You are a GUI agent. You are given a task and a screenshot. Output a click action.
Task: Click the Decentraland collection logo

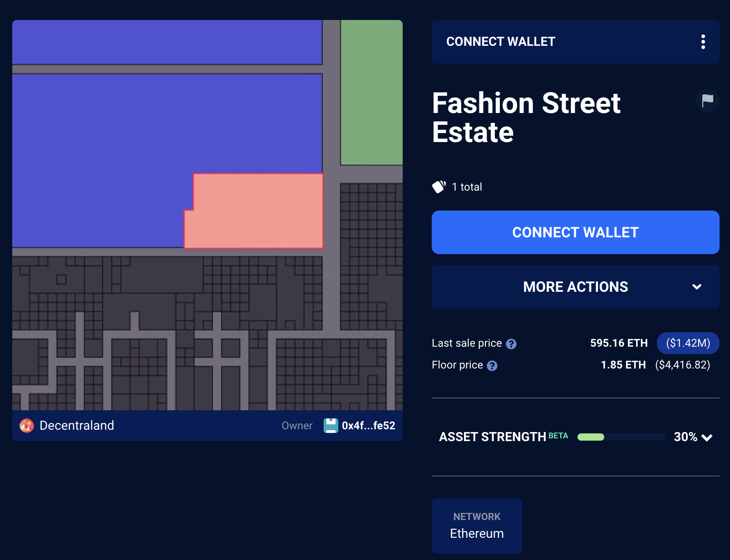point(27,426)
